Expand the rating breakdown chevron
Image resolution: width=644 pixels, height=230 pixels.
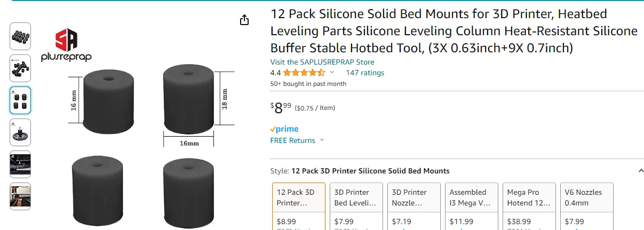point(332,73)
